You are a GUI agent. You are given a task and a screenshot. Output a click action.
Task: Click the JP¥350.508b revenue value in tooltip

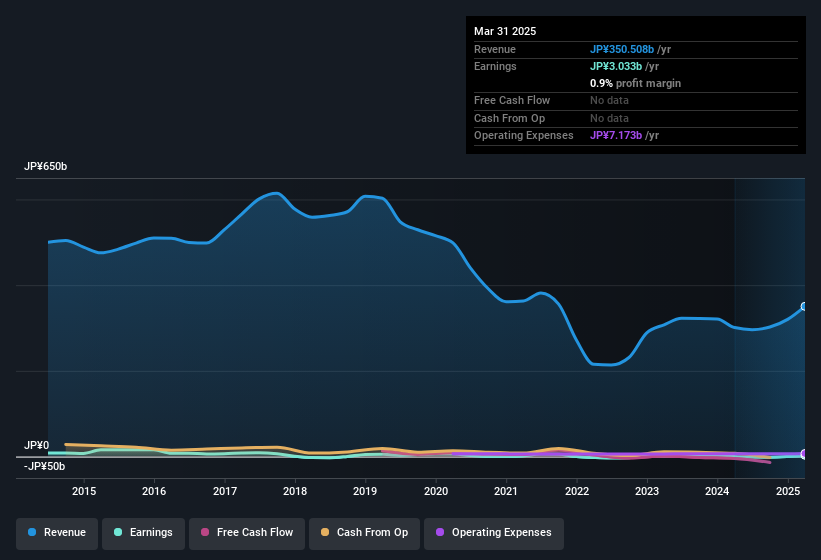coord(622,49)
